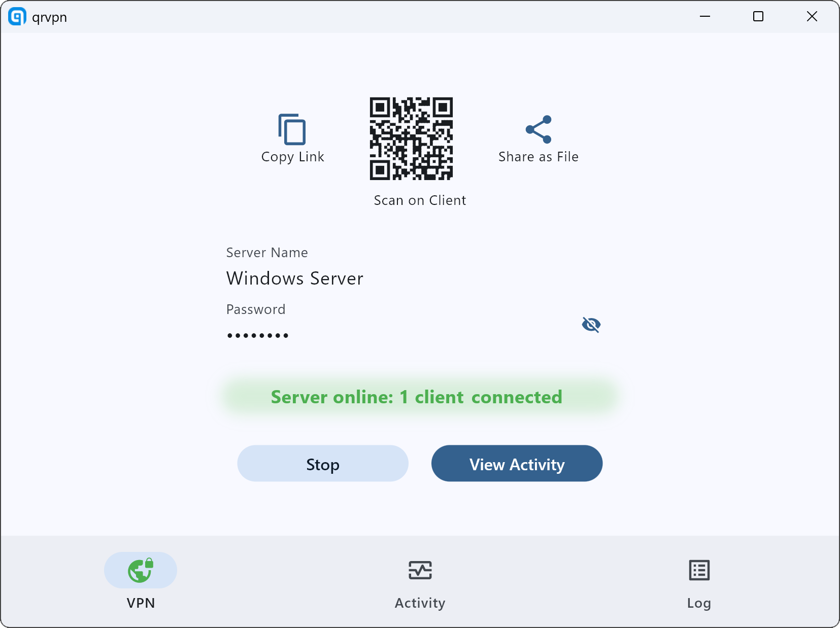Viewport: 840px width, 628px height.
Task: Stop the VPN server
Action: pyautogui.click(x=323, y=464)
